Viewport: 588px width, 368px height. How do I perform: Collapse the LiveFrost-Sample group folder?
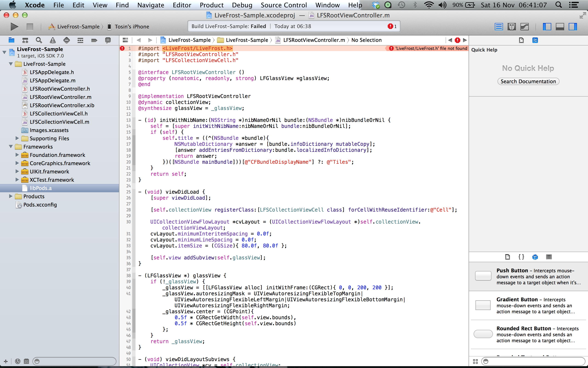11,64
